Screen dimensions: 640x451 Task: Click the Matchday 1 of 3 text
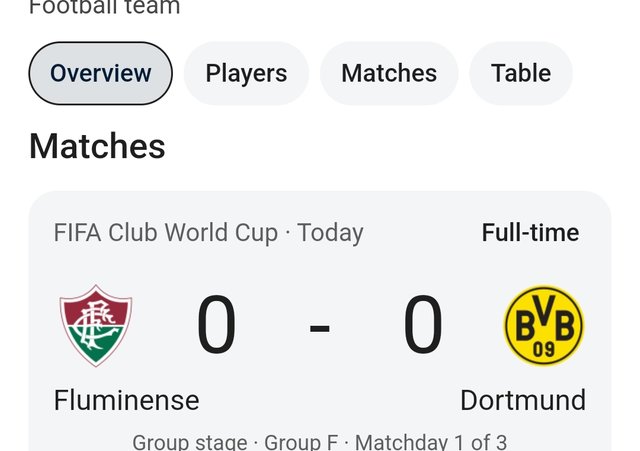pyautogui.click(x=431, y=442)
